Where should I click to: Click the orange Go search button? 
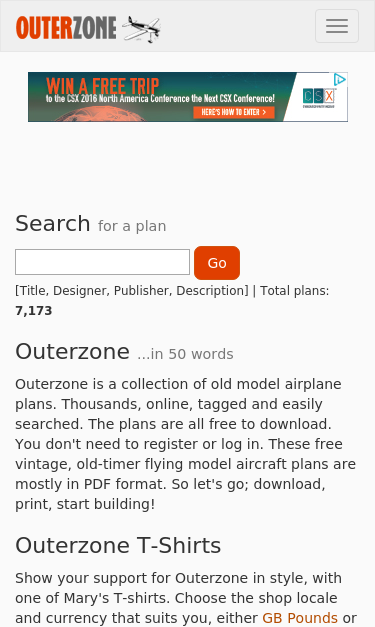217,263
